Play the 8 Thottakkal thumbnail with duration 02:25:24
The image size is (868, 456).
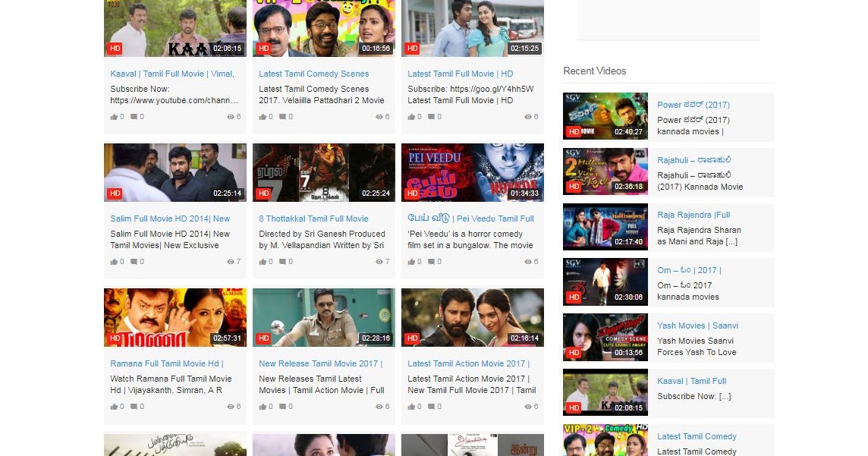pos(324,173)
